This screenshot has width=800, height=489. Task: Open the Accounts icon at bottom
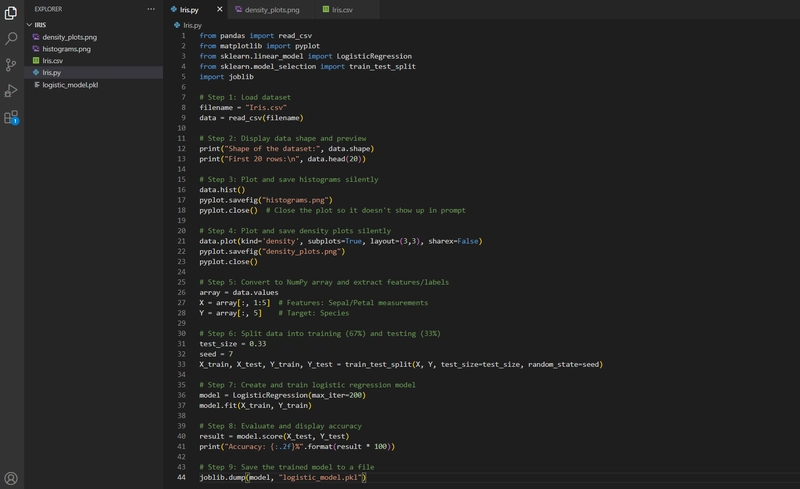[x=11, y=478]
